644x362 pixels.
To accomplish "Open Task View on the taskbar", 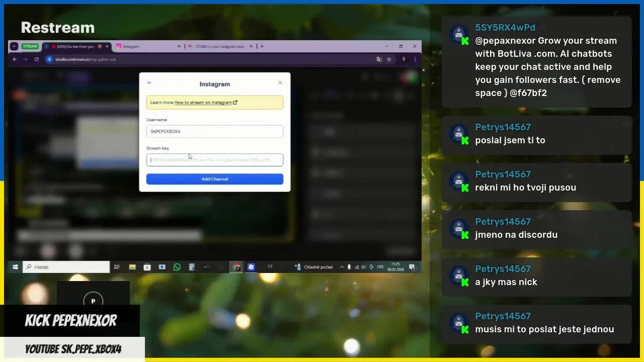I will pos(117,267).
